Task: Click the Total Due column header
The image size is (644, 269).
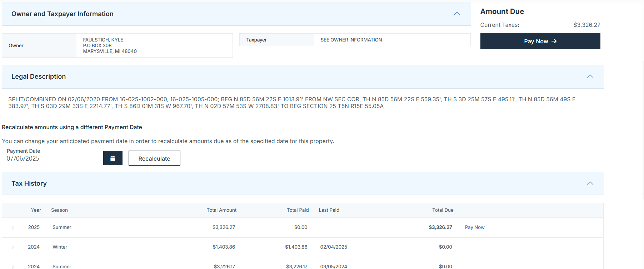Action: tap(443, 210)
